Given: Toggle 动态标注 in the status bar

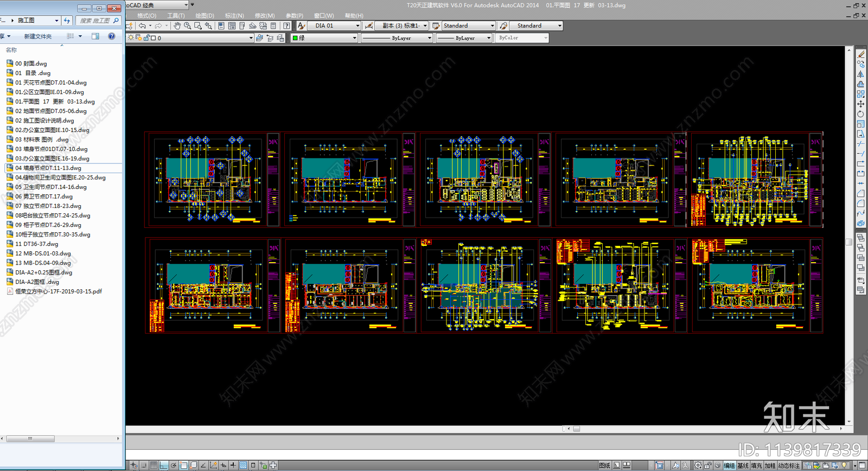Looking at the screenshot, I should point(789,466).
